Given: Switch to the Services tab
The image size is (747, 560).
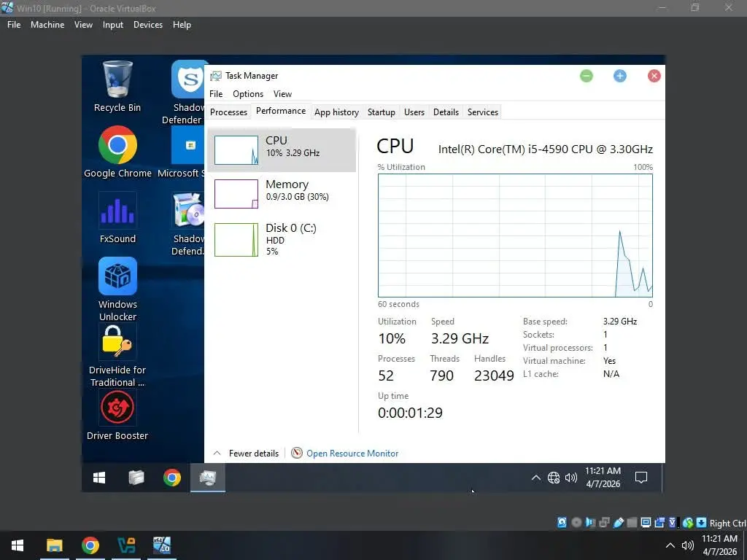Looking at the screenshot, I should pos(483,112).
